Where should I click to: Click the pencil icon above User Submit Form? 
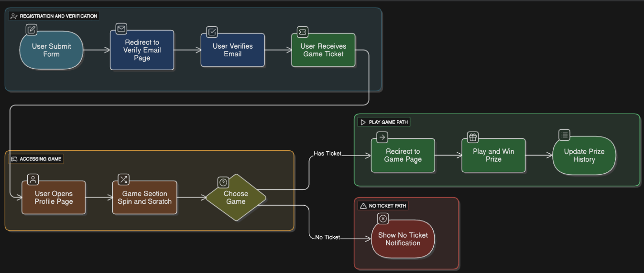(x=32, y=30)
